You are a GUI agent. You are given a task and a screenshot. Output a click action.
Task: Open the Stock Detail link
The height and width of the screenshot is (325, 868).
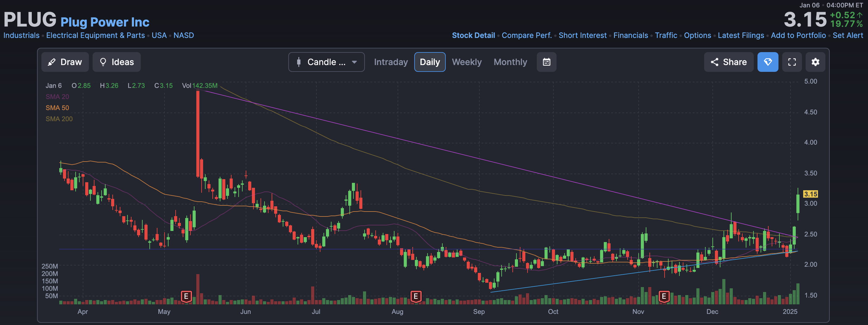coord(473,35)
